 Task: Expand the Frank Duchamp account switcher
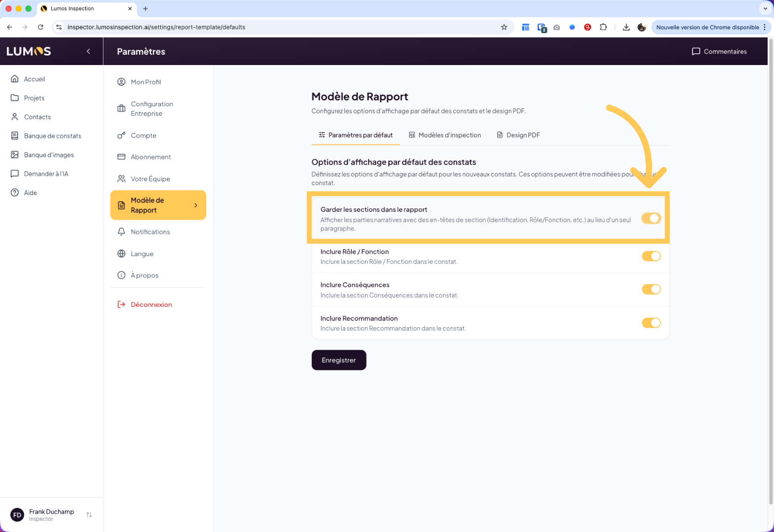tap(89, 515)
